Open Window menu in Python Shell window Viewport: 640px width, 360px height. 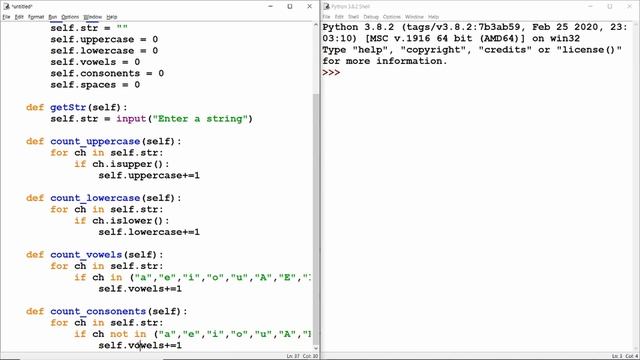click(x=414, y=17)
